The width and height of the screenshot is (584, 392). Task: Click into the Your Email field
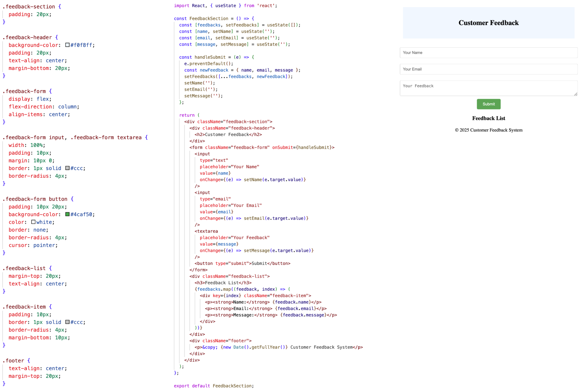pos(488,69)
